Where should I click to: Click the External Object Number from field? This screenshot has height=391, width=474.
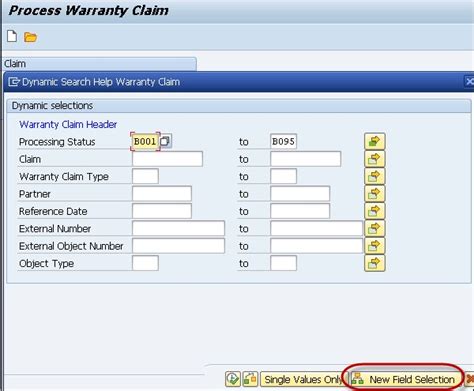click(178, 246)
